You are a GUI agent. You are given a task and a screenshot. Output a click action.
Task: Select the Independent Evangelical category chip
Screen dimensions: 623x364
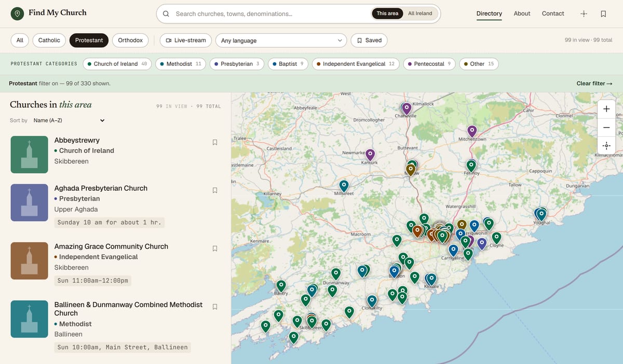tap(356, 64)
